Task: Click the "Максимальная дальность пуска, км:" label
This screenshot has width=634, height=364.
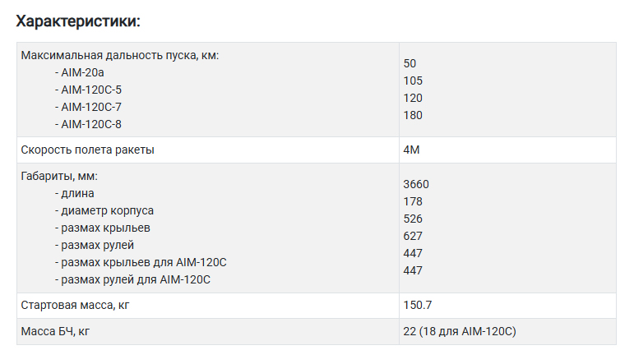Action: tap(120, 55)
